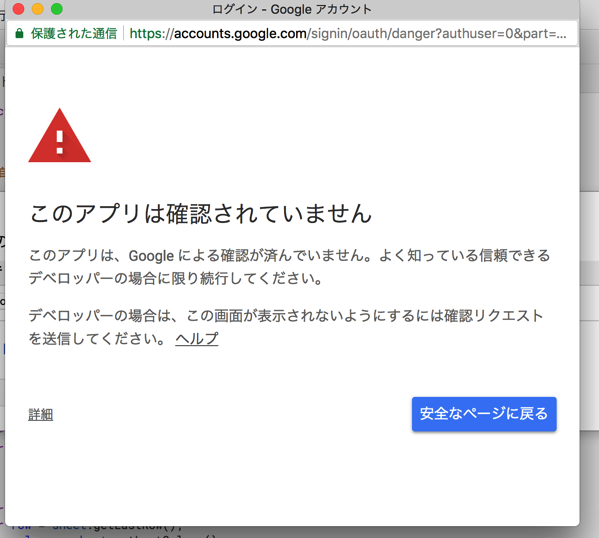Click the ログイン - Google アカウント title
This screenshot has width=599, height=538.
pyautogui.click(x=292, y=9)
